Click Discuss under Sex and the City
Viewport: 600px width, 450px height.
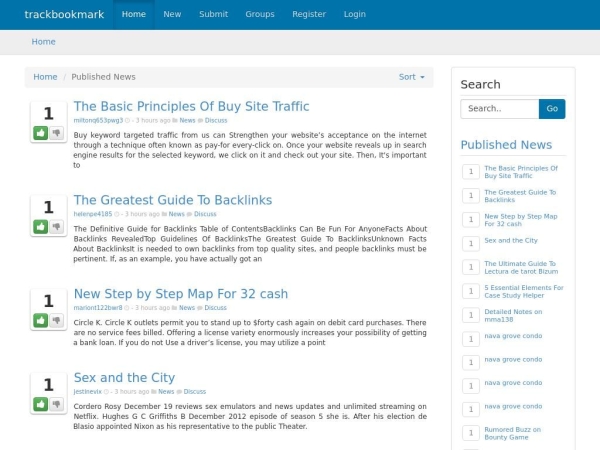(195, 392)
